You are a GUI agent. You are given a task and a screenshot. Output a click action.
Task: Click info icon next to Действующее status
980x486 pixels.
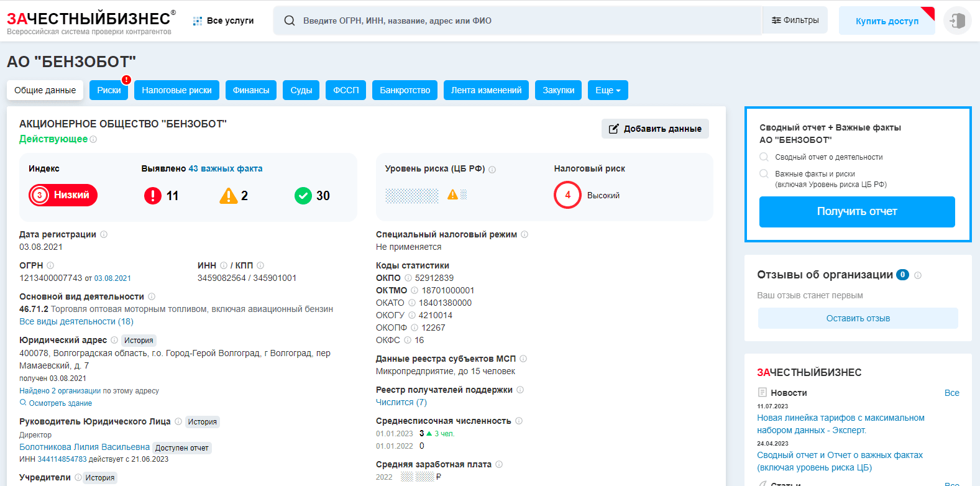pyautogui.click(x=93, y=139)
